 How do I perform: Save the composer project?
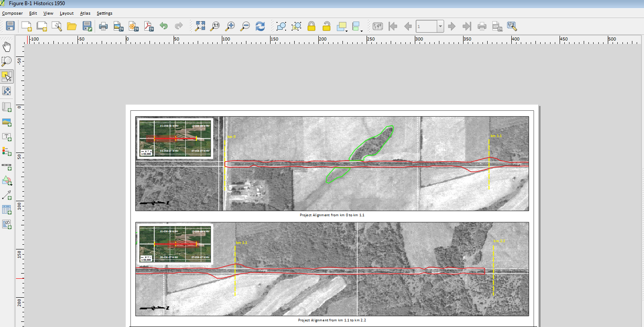pos(10,26)
